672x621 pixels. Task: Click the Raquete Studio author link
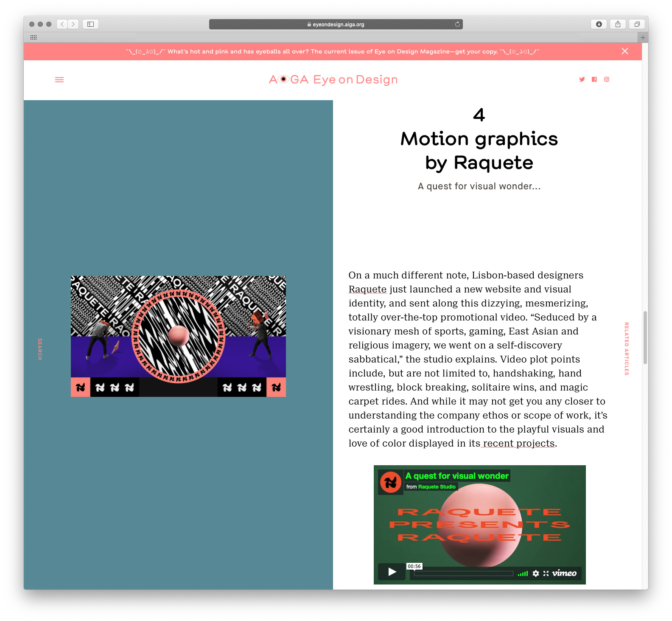click(x=437, y=487)
